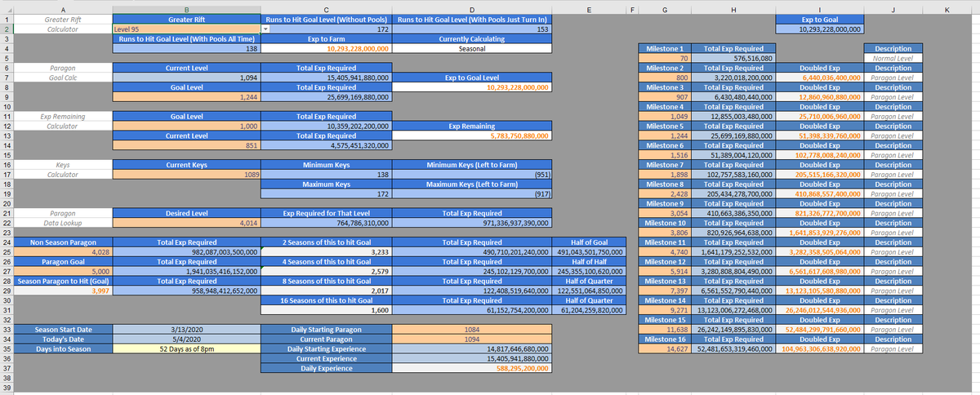Click the Goal Level cell showing 1,000

point(185,126)
